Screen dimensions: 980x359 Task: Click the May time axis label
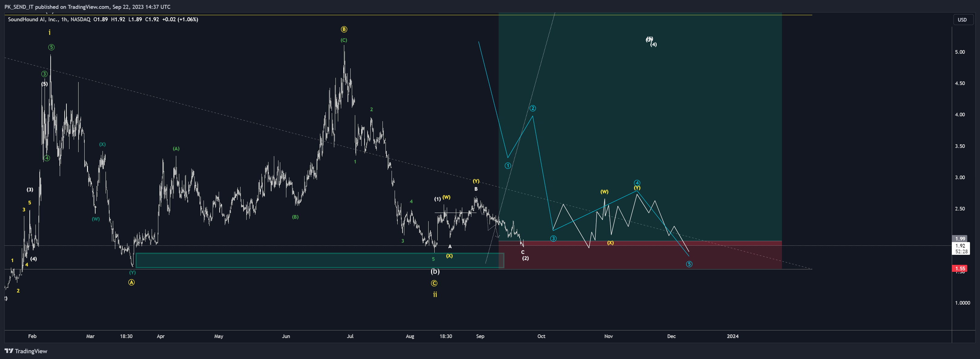(219, 337)
